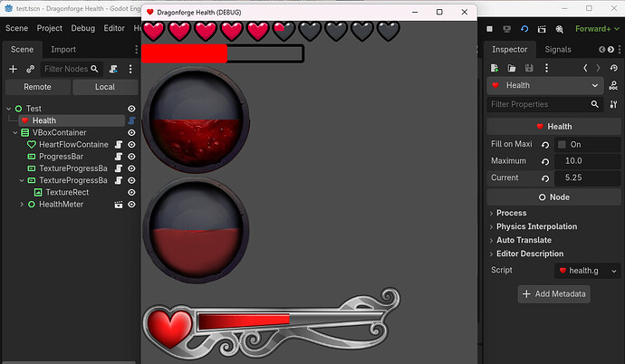Hide the second TextureProgressBar node
Viewport: 625px width, 364px height.
click(x=131, y=180)
